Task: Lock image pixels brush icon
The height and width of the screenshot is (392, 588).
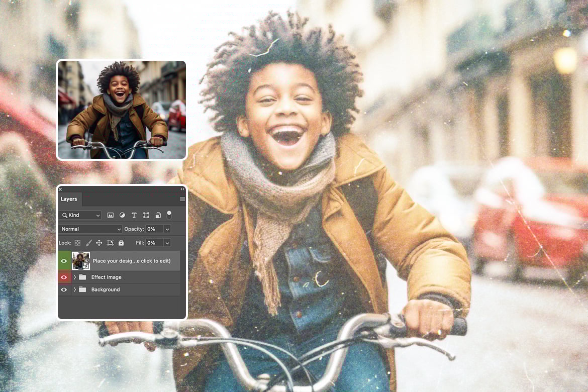Action: pyautogui.click(x=88, y=243)
